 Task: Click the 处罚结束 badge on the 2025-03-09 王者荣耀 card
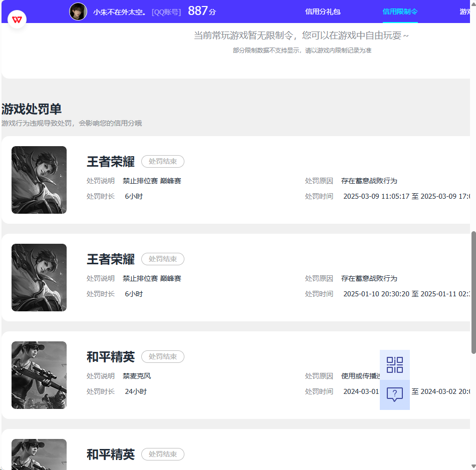click(x=163, y=161)
